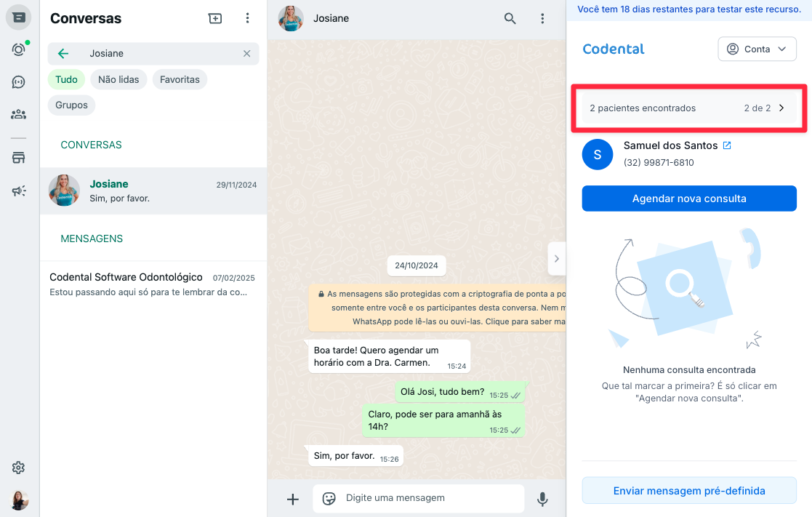Collapse the Codental side panel arrow

click(x=557, y=259)
